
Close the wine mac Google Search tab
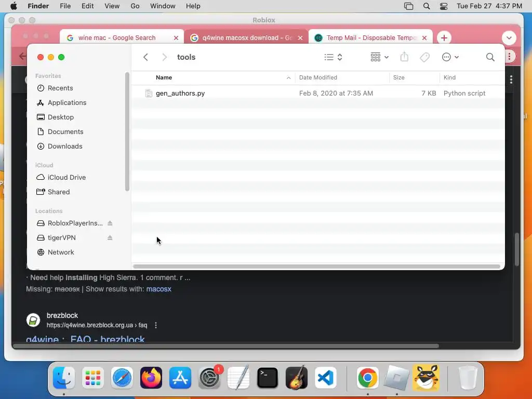[176, 38]
